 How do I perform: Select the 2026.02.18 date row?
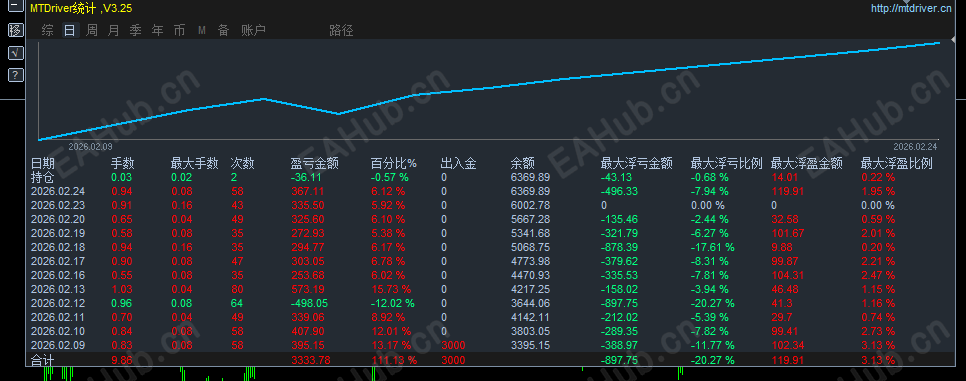(x=58, y=247)
